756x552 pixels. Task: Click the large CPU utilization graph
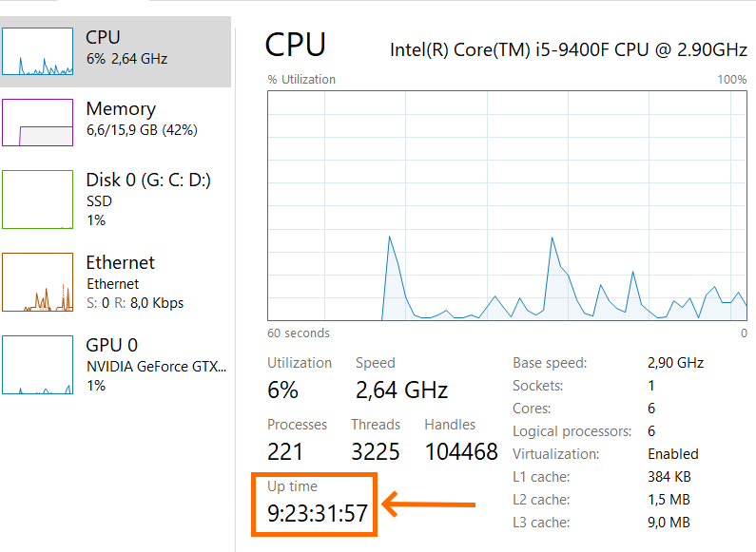pos(507,205)
